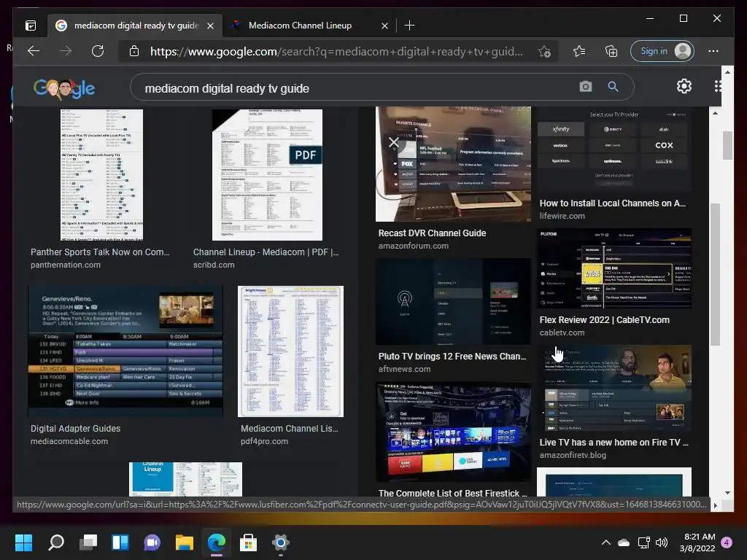View site information lock icon
The width and height of the screenshot is (747, 560).
(x=134, y=51)
